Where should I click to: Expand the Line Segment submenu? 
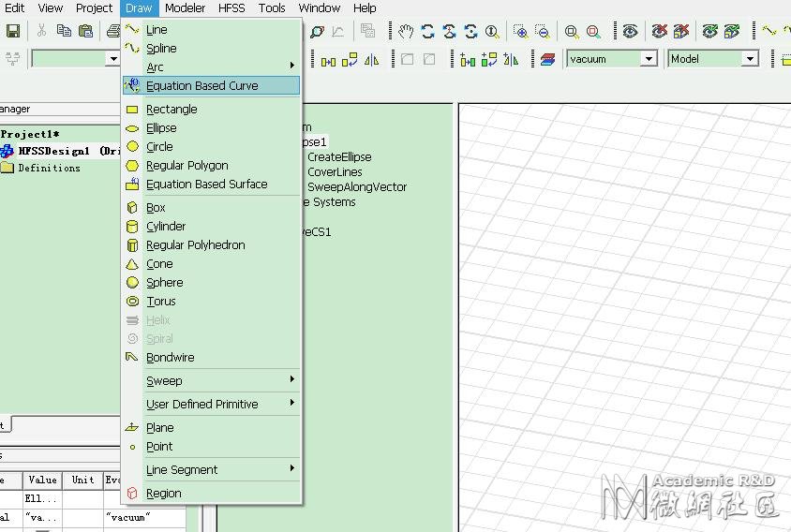click(x=212, y=469)
